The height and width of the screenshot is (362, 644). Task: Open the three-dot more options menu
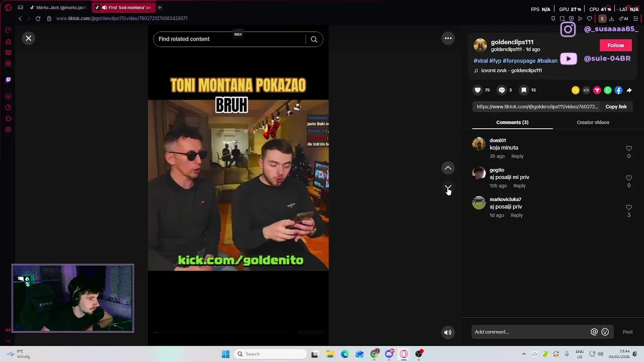click(448, 38)
